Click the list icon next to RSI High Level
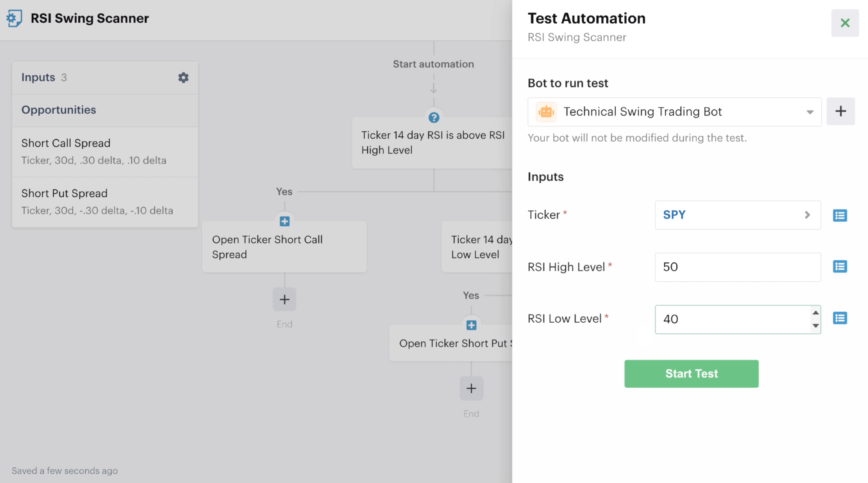The width and height of the screenshot is (868, 483). [x=840, y=267]
